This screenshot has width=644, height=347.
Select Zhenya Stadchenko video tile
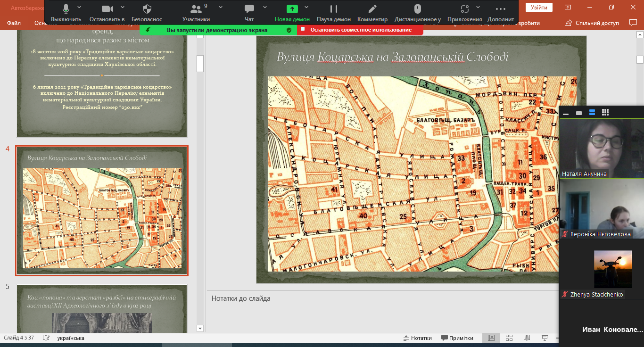[602, 269]
